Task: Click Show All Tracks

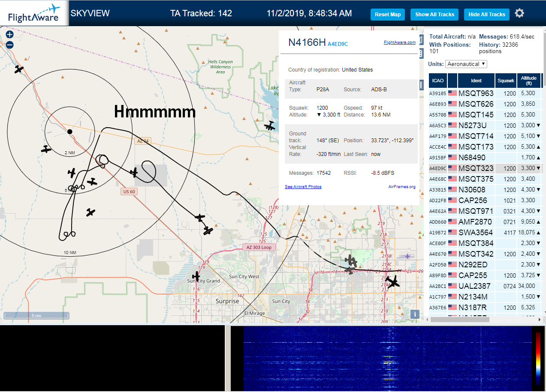Action: [434, 15]
